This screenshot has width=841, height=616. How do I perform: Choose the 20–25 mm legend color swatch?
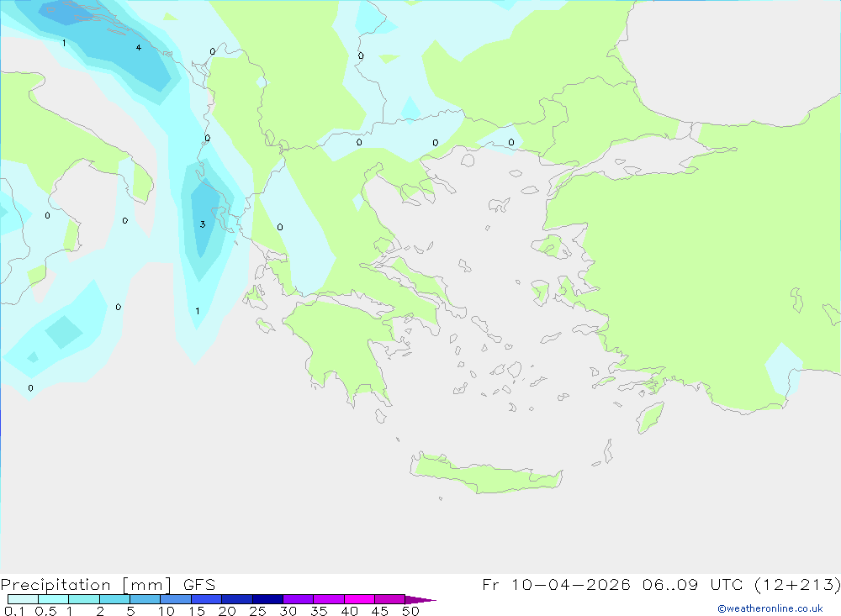point(236,599)
